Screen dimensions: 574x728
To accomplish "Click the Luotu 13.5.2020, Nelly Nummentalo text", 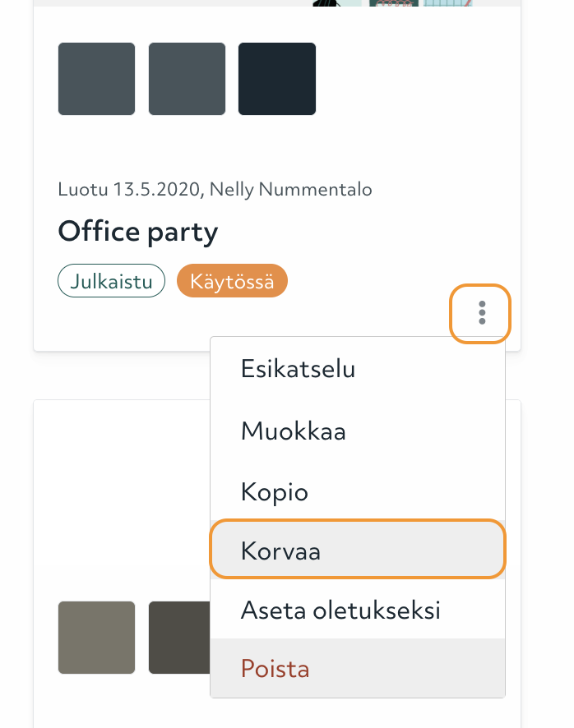I will pyautogui.click(x=215, y=190).
